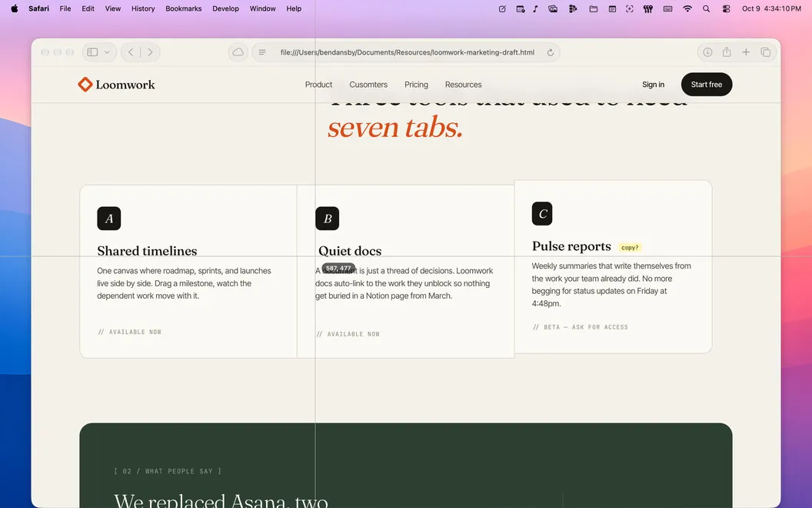The width and height of the screenshot is (812, 508).
Task: Open Spotlight search in menu bar
Action: pos(707,8)
